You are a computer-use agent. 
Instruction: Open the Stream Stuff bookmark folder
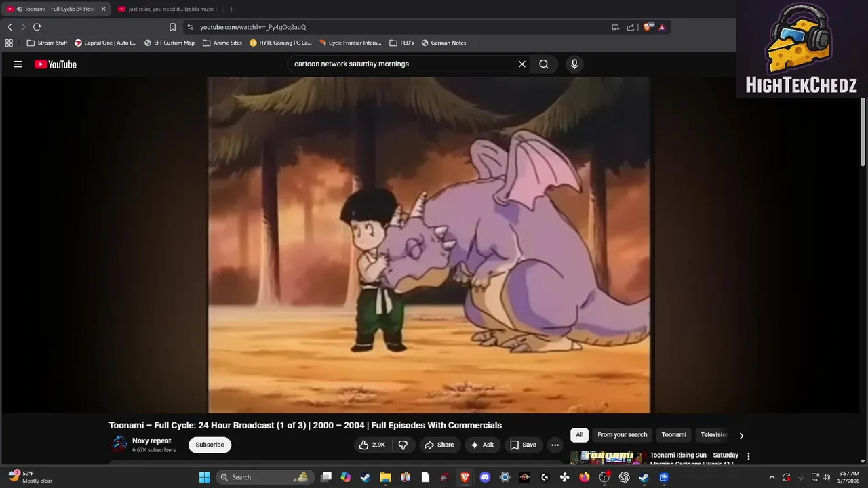click(47, 43)
